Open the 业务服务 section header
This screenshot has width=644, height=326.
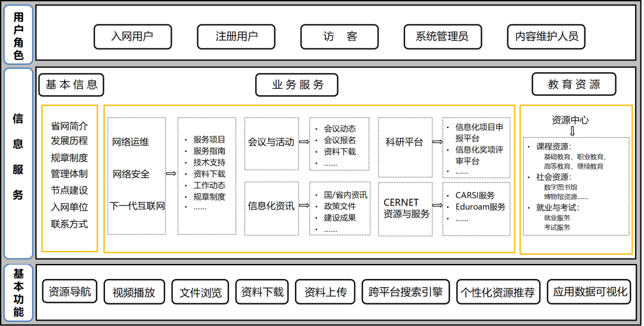(297, 85)
